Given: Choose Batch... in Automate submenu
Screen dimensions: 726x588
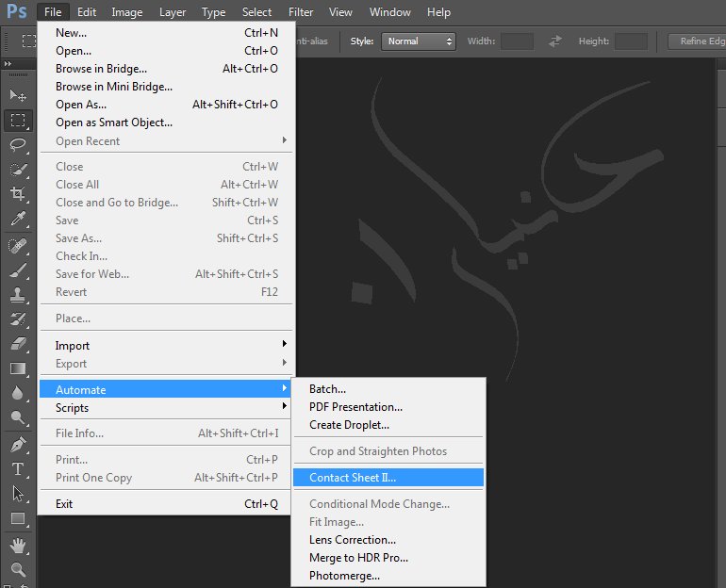Looking at the screenshot, I should pos(388,389).
